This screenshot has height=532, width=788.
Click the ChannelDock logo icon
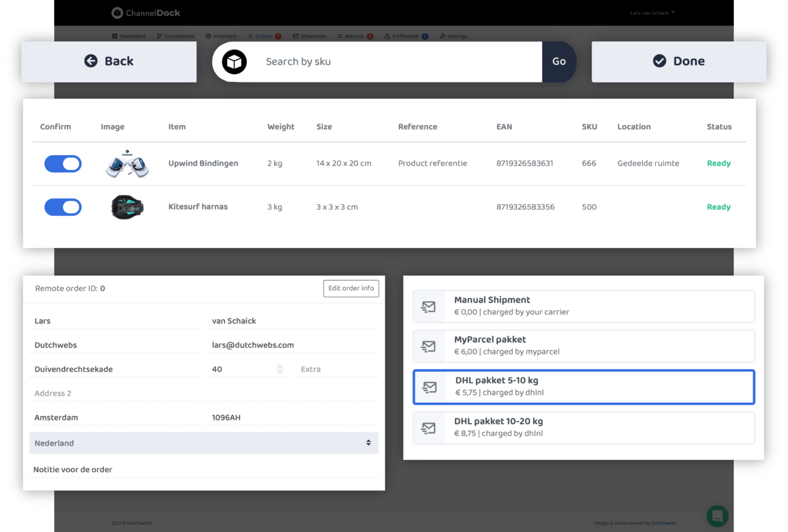tap(117, 13)
